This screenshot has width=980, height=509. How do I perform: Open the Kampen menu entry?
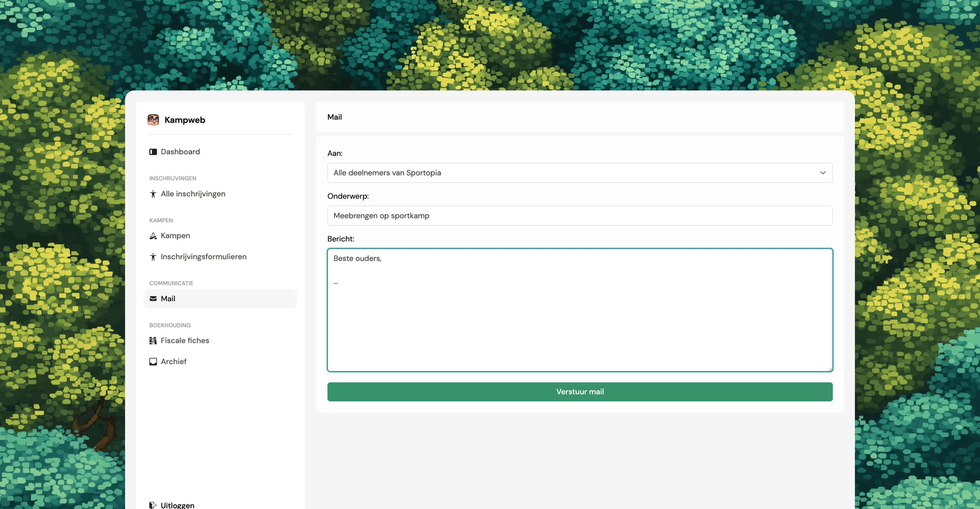(x=175, y=236)
